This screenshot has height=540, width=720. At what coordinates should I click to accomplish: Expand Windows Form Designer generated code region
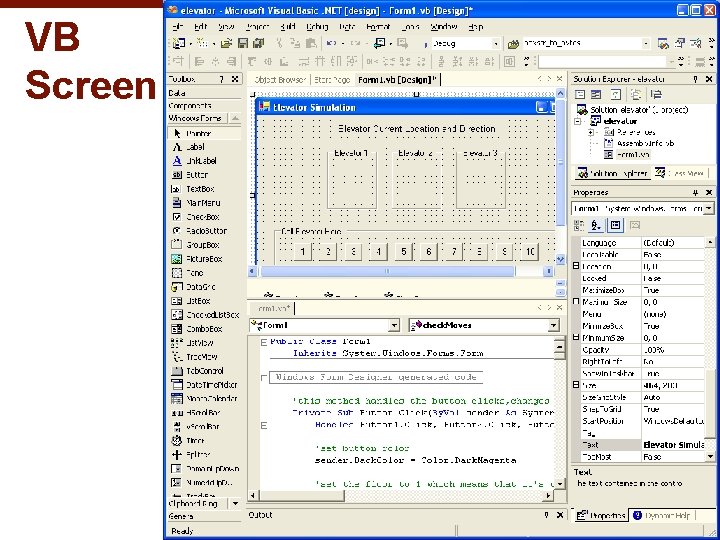pyautogui.click(x=264, y=377)
